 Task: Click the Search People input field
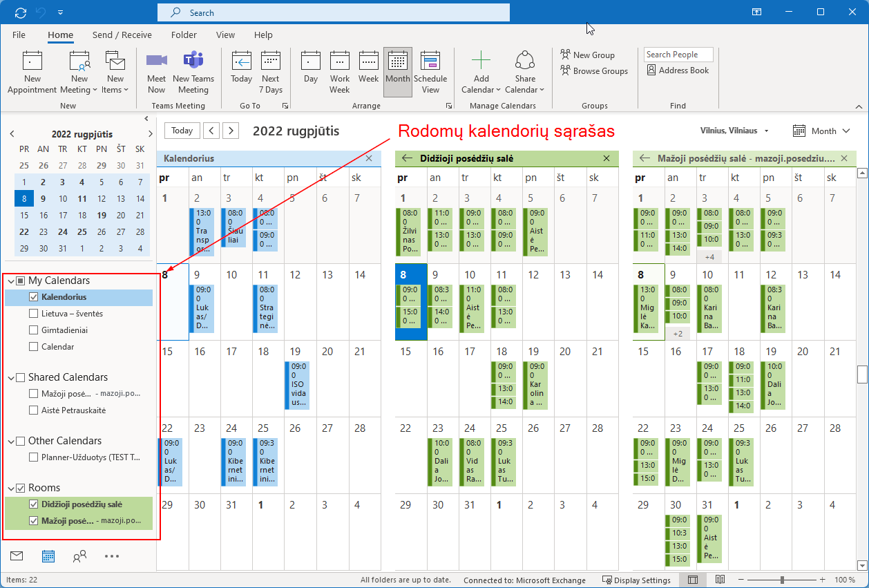[678, 55]
